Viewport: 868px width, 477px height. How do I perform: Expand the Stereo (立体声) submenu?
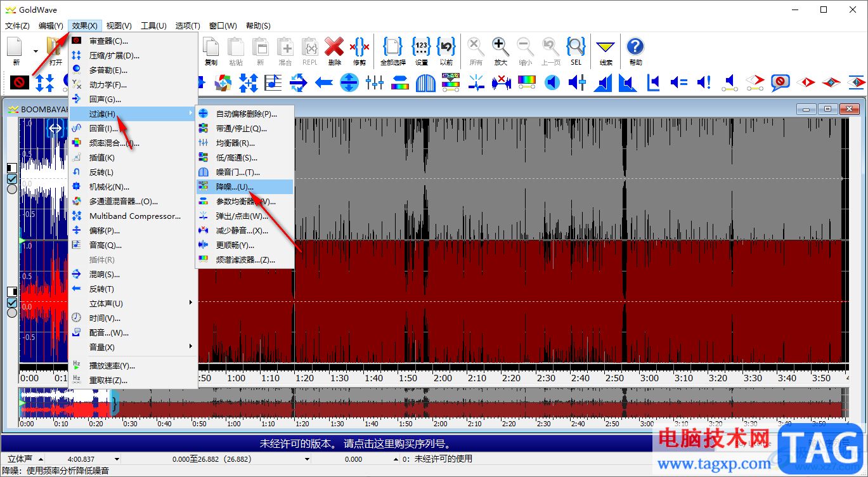133,303
